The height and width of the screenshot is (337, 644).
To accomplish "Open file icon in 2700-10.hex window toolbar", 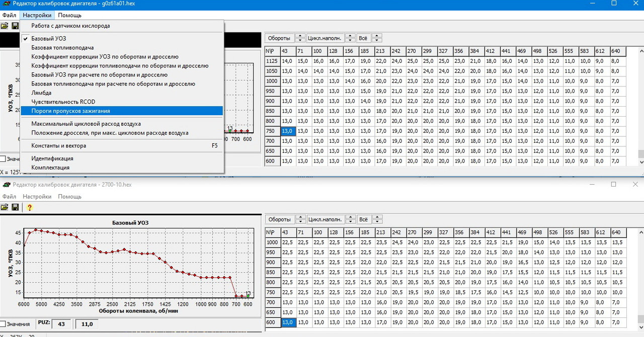I will pyautogui.click(x=5, y=207).
